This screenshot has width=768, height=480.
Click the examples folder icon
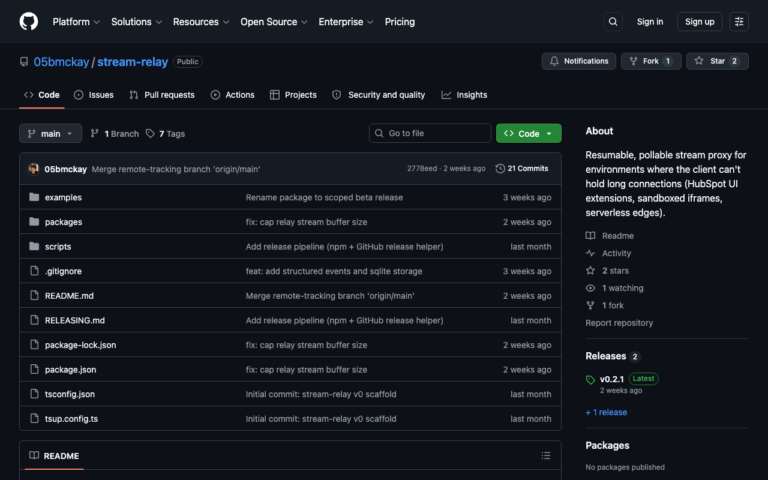(34, 197)
